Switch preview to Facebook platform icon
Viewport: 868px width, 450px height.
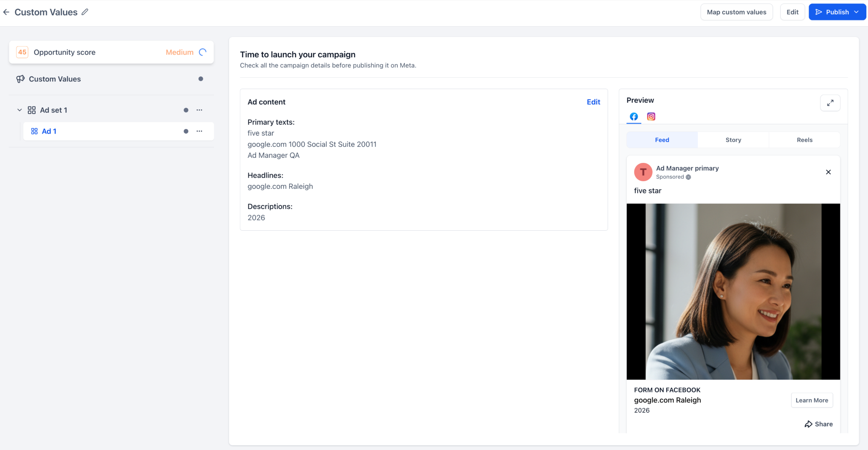pyautogui.click(x=634, y=116)
